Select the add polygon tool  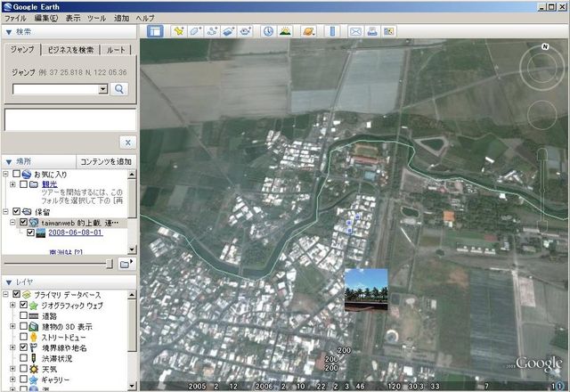coord(195,31)
